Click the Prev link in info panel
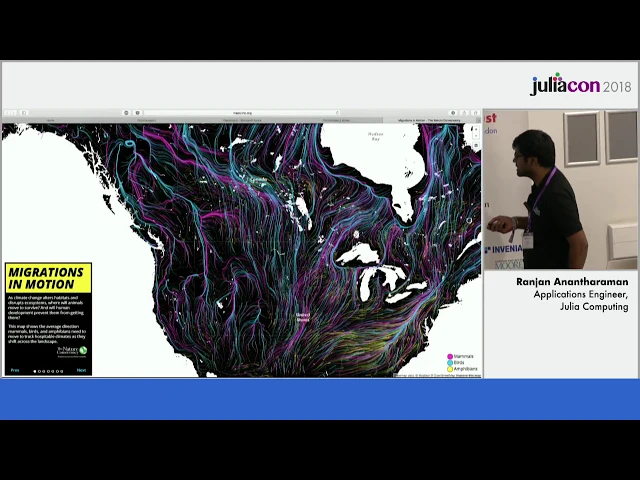The height and width of the screenshot is (480, 640). (15, 370)
